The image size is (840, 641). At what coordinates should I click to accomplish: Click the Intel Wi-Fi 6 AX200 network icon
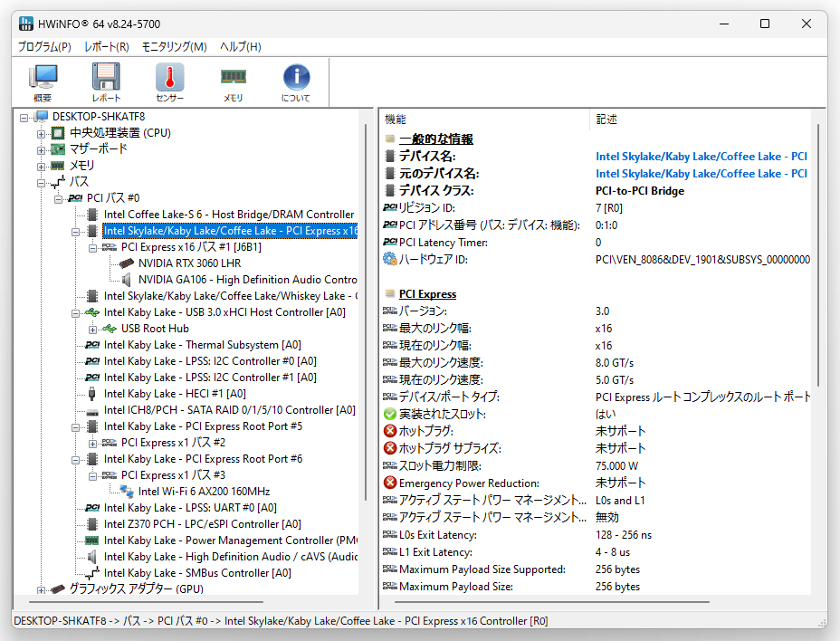(127, 491)
